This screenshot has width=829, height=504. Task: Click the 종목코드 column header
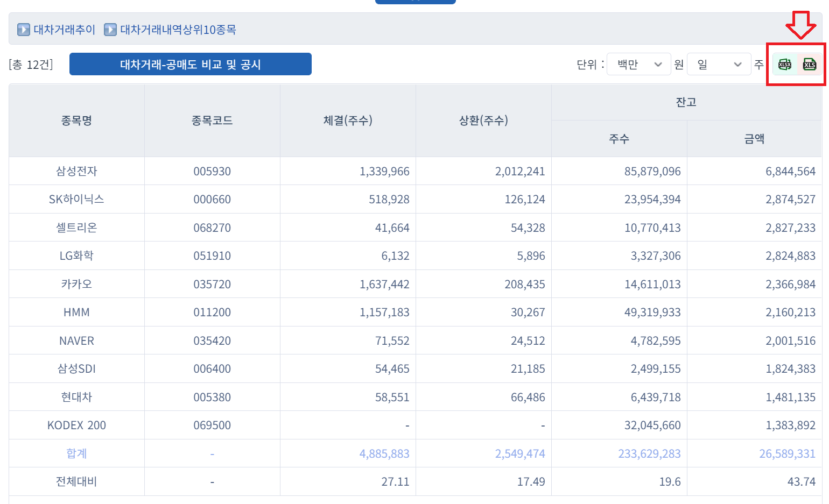click(x=212, y=120)
